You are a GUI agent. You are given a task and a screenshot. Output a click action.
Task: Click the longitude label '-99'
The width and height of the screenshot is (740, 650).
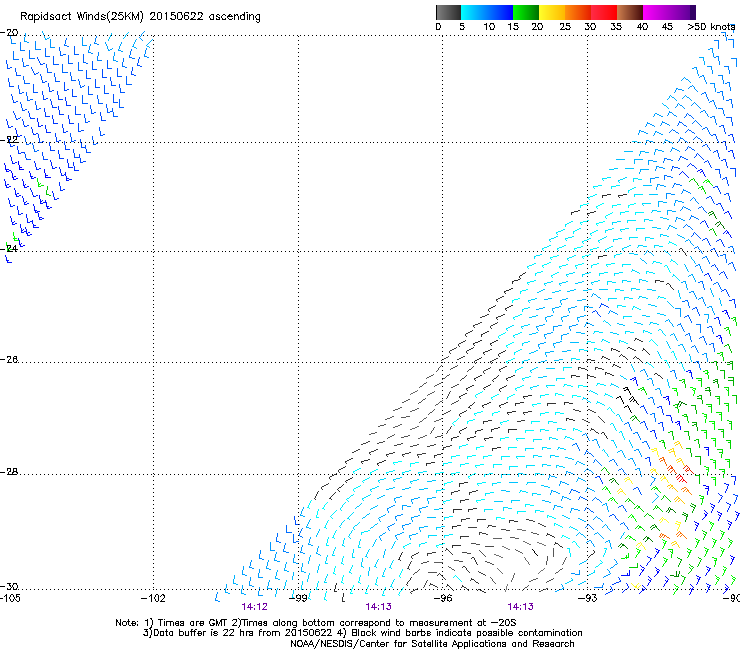pyautogui.click(x=298, y=599)
